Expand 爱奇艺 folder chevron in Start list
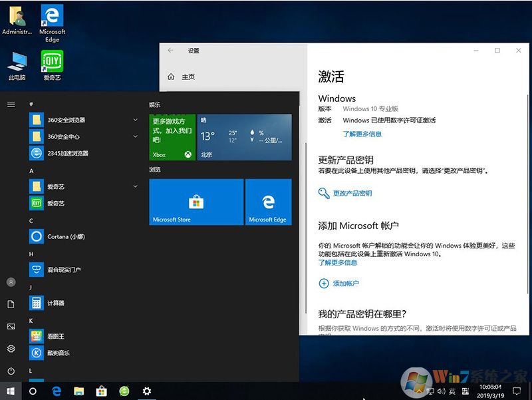Viewport: 532px width, 400px height. (x=136, y=186)
